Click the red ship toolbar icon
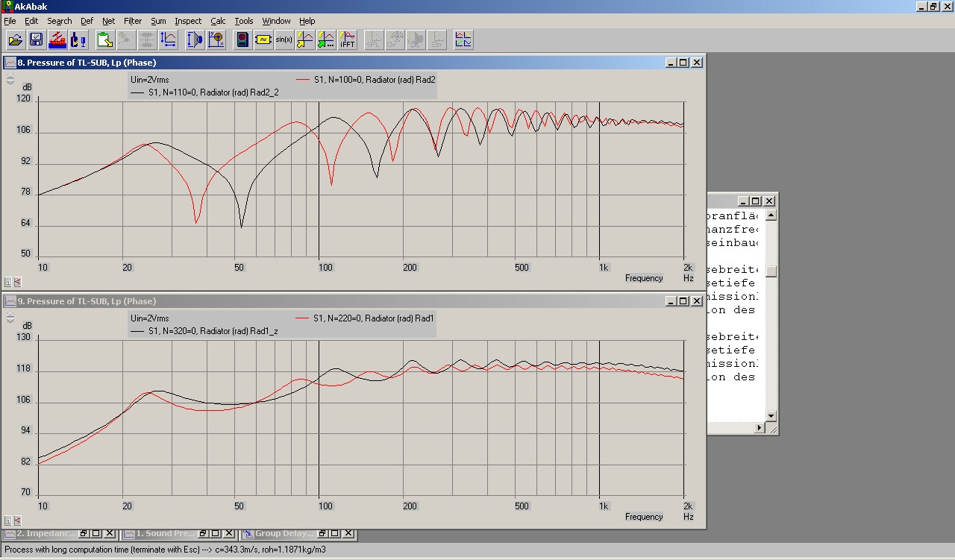Viewport: 955px width, 560px height. click(57, 40)
